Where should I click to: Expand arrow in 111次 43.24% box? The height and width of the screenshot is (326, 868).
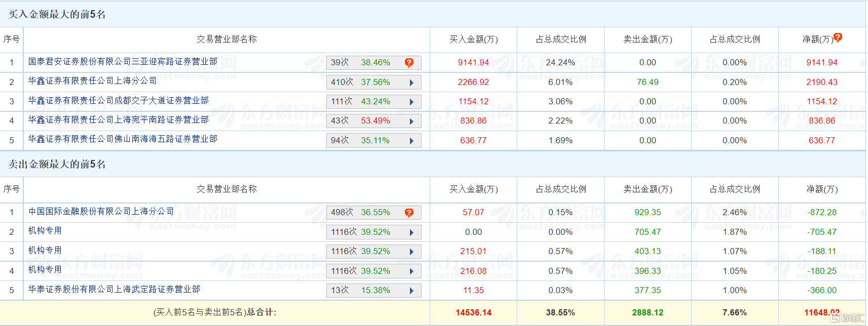click(x=411, y=102)
